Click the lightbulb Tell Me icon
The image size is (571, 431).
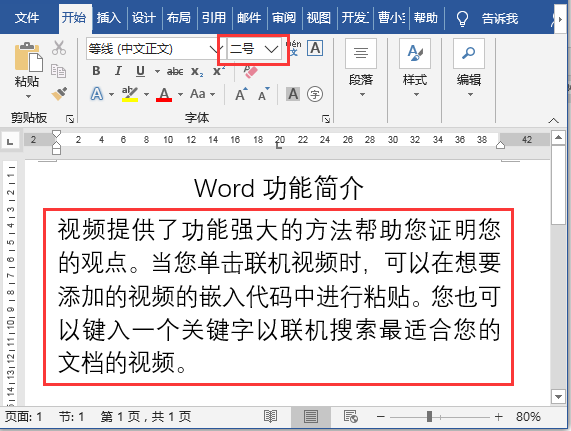coord(462,18)
